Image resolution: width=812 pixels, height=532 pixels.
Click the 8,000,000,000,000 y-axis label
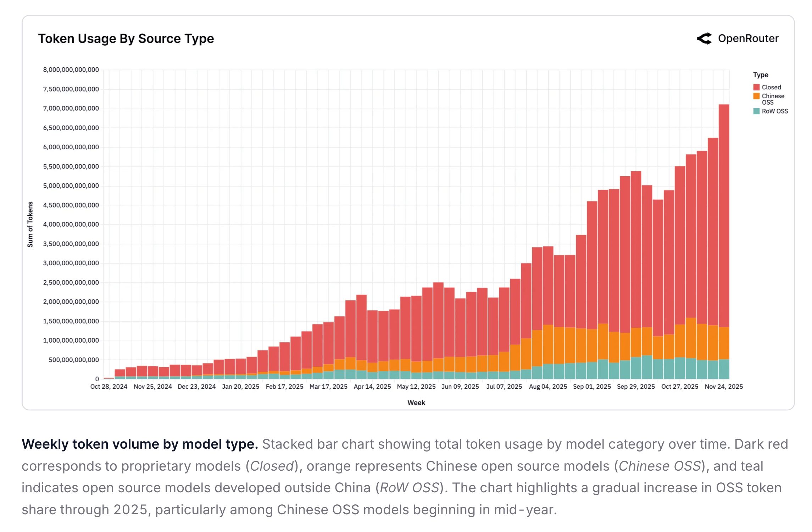(x=71, y=70)
